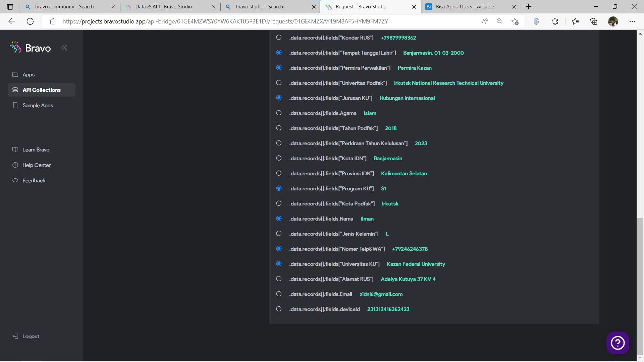Toggle the fields.Nama radio button
This screenshot has height=362, width=644.
click(x=279, y=219)
